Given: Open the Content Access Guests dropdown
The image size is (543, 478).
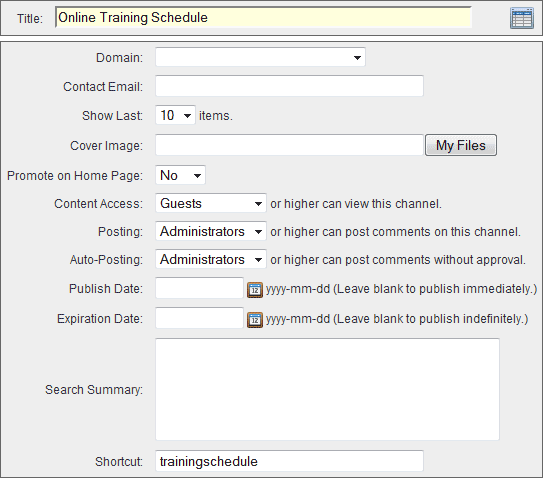Looking at the screenshot, I should 211,203.
